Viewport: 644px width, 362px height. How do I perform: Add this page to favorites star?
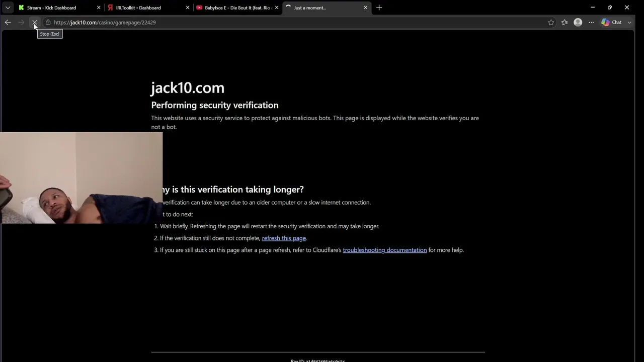(x=551, y=22)
